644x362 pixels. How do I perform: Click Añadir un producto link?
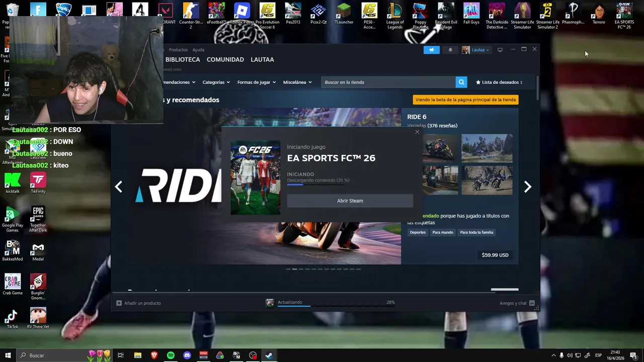tap(142, 303)
